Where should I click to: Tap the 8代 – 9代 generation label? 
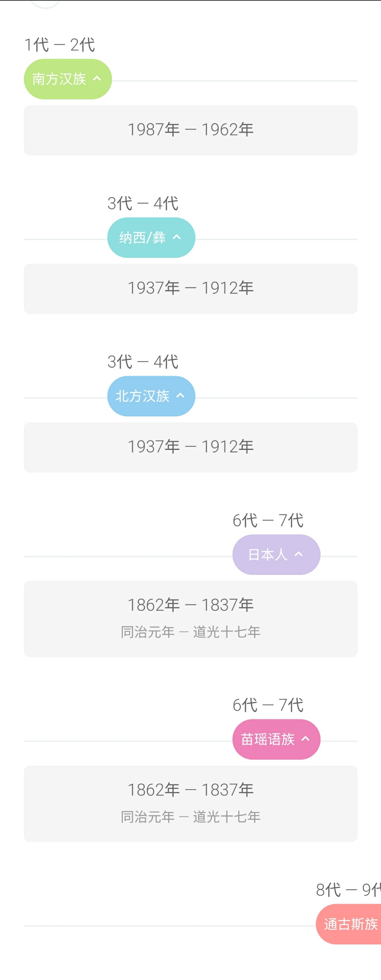point(348,890)
